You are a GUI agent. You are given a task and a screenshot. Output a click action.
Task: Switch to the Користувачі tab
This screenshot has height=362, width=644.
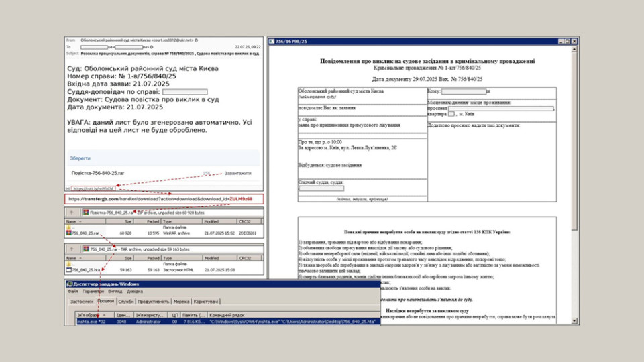[x=206, y=301]
